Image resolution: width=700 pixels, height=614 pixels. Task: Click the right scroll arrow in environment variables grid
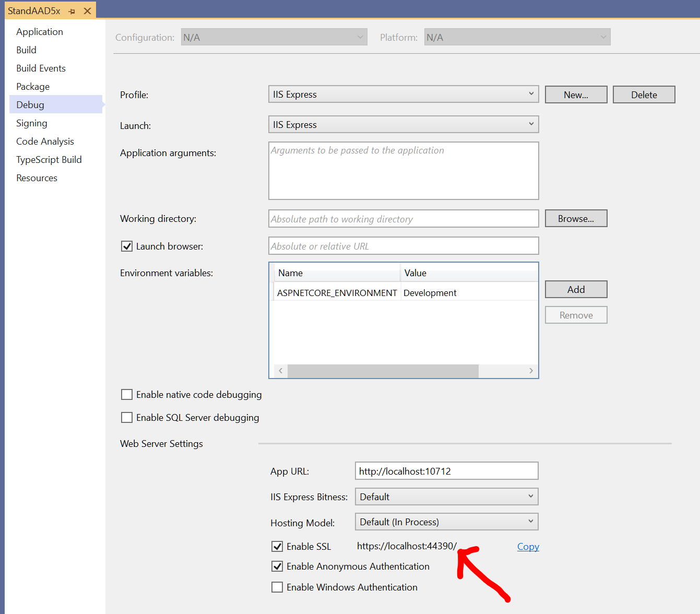(x=531, y=371)
